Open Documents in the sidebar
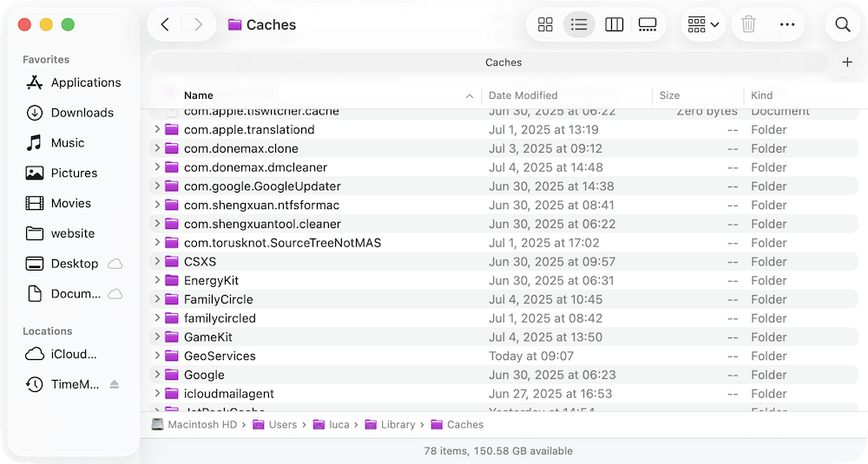868x464 pixels. pyautogui.click(x=63, y=294)
